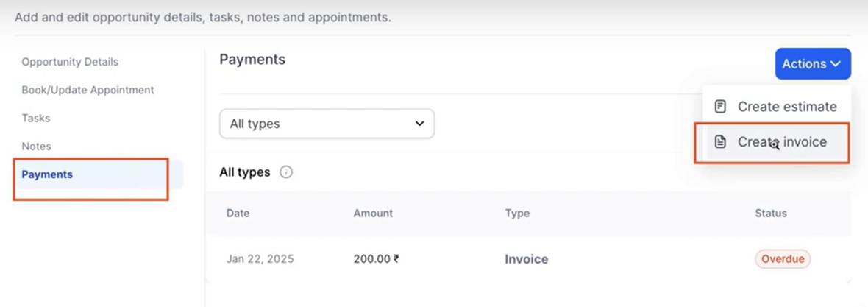
Task: Select the Payments sidebar item
Action: point(47,174)
